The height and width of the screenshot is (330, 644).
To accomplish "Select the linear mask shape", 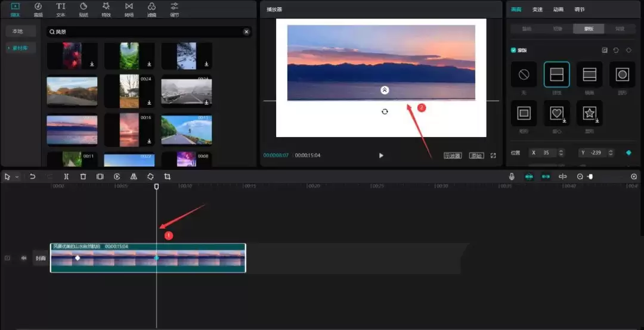I will coord(556,74).
